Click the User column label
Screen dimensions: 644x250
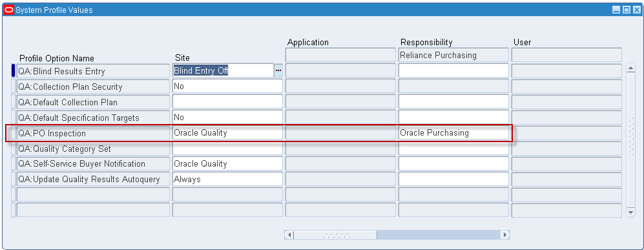click(522, 42)
